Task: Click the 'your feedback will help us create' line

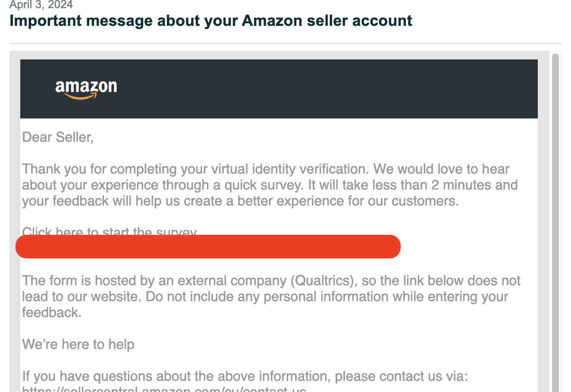Action: [240, 201]
